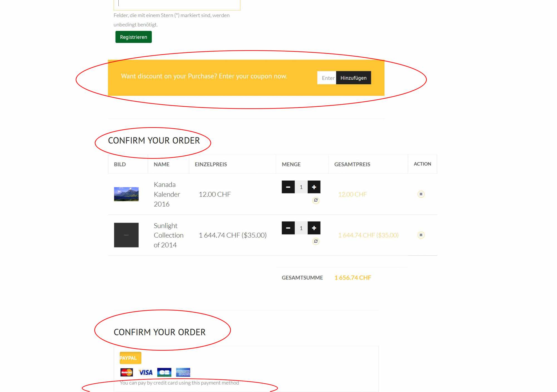The height and width of the screenshot is (392, 557).
Task: Increase Kanada Kalender 2016 quantity
Action: click(x=314, y=187)
